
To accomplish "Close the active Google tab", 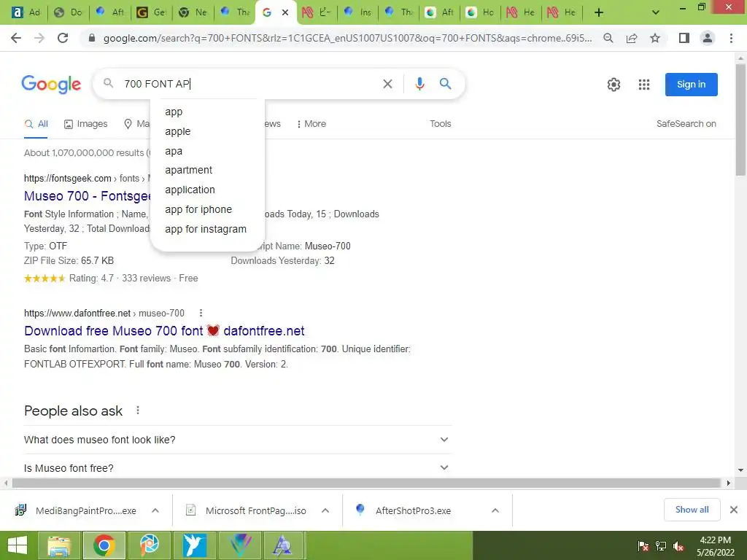I will (x=285, y=12).
